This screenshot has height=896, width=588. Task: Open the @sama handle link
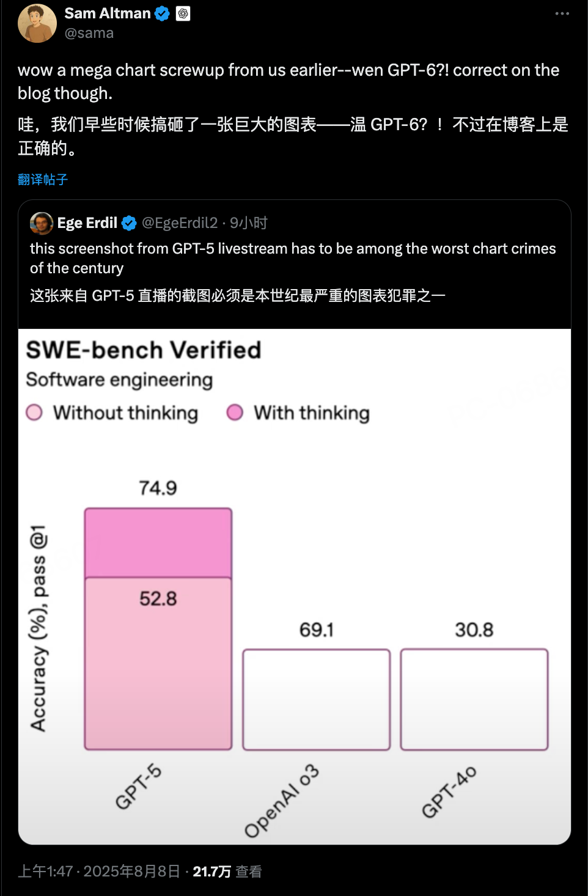coord(89,33)
